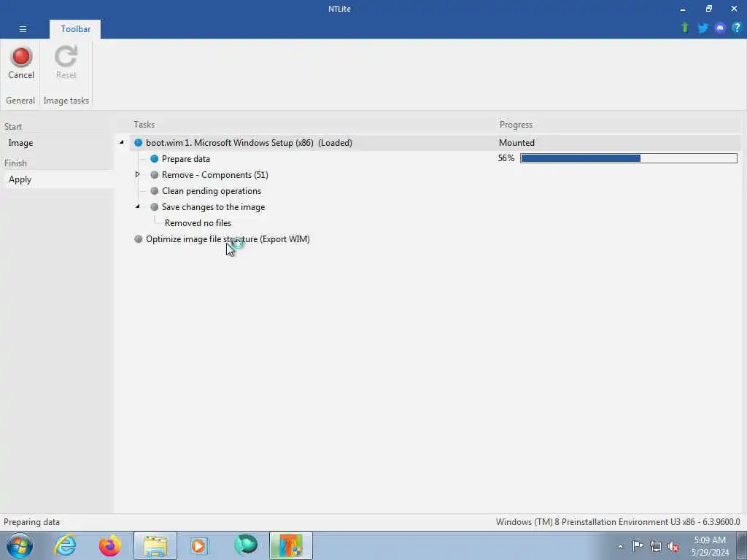747x560 pixels.
Task: Click the Preparing data status bar text
Action: click(x=31, y=522)
